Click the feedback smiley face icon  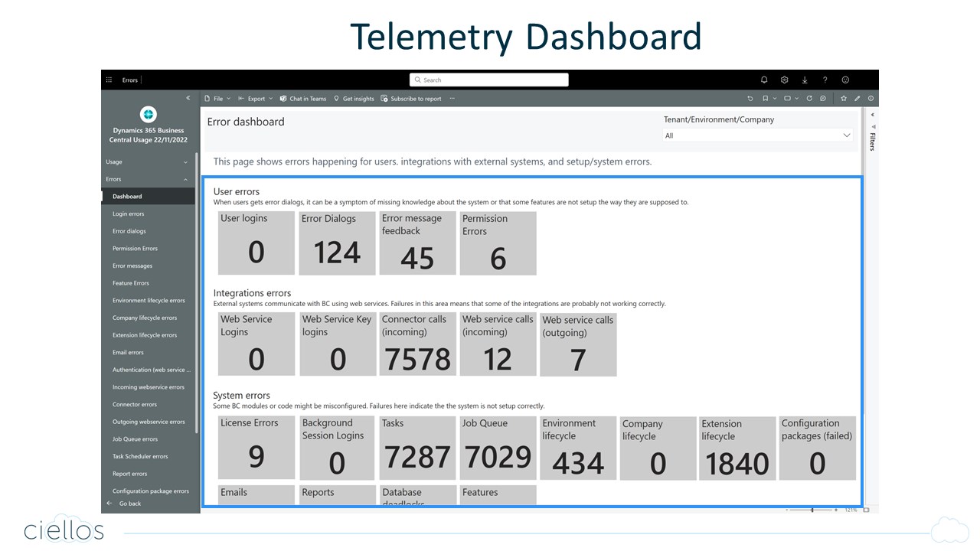coord(845,80)
